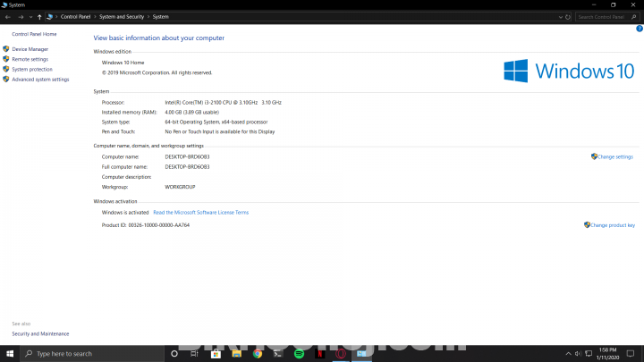Open the volume control in tray

(579, 353)
